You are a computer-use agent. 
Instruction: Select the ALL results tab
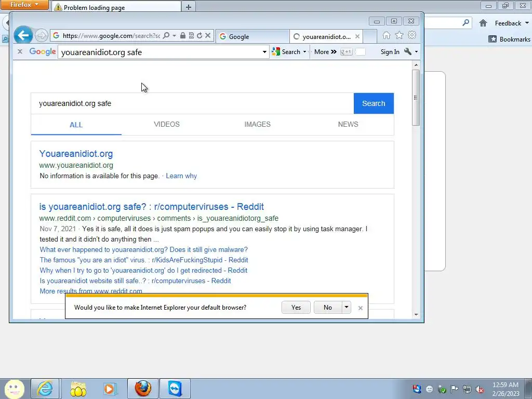[x=76, y=125]
